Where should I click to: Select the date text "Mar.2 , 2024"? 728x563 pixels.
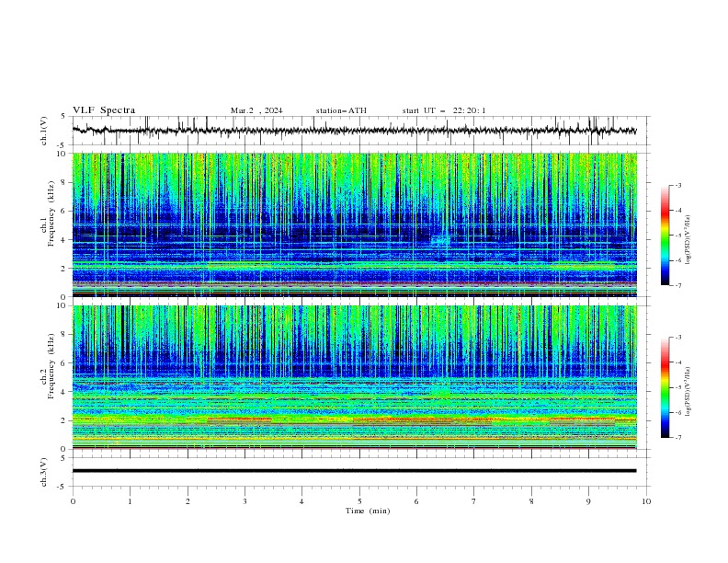click(x=256, y=110)
